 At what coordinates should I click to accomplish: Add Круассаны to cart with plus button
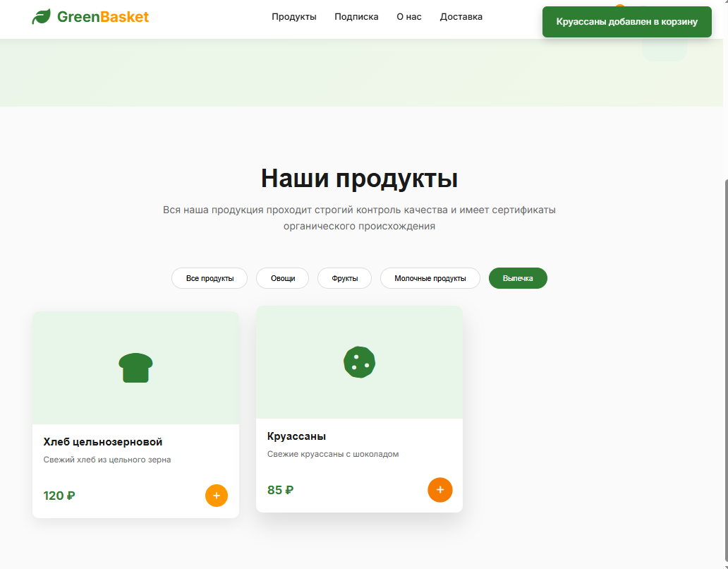(x=440, y=490)
